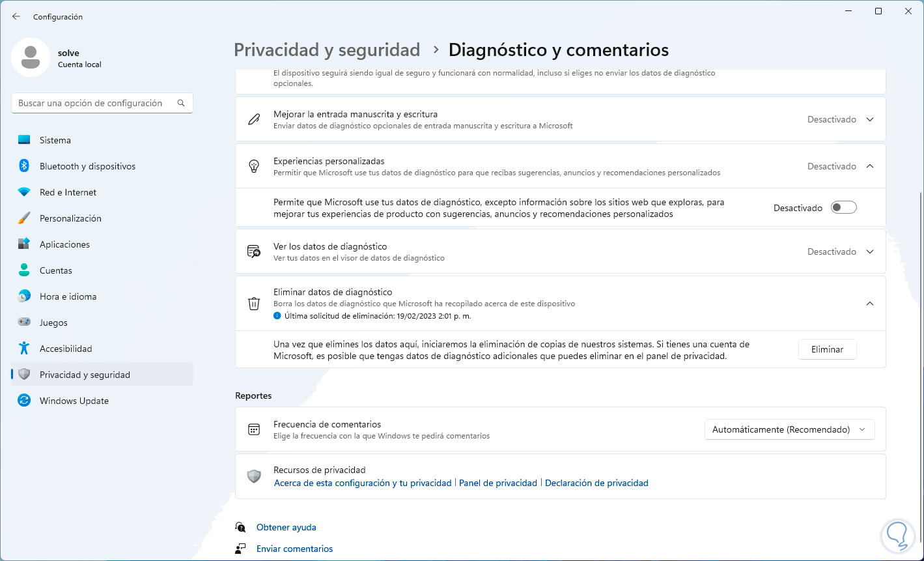Screen dimensions: 924x561
Task: Open Hora e idioma settings
Action: [68, 296]
